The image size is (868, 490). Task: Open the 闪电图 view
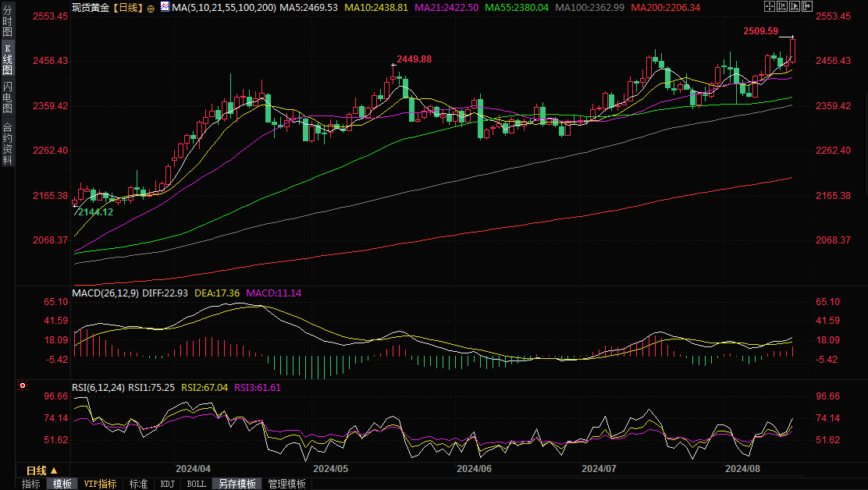pos(8,98)
